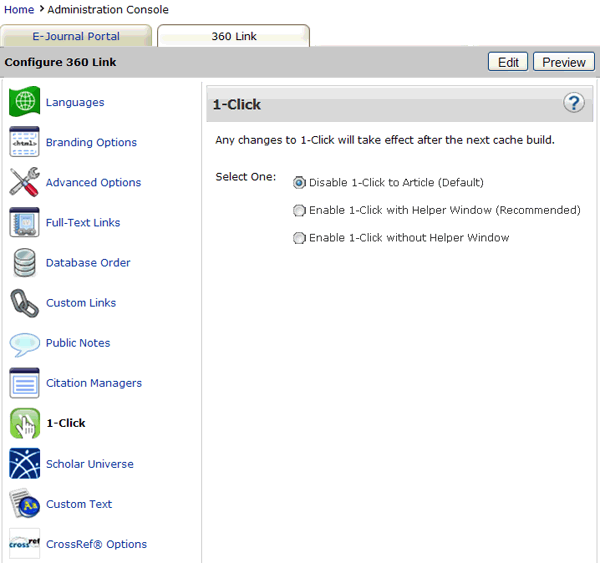Open the Languages link
The width and height of the screenshot is (600, 563).
click(x=75, y=102)
